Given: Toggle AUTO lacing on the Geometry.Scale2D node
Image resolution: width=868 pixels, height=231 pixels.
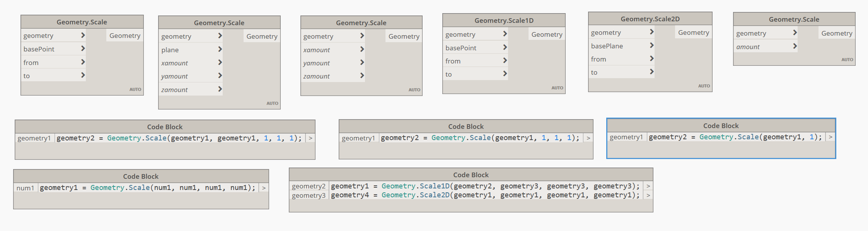Looking at the screenshot, I should (704, 86).
